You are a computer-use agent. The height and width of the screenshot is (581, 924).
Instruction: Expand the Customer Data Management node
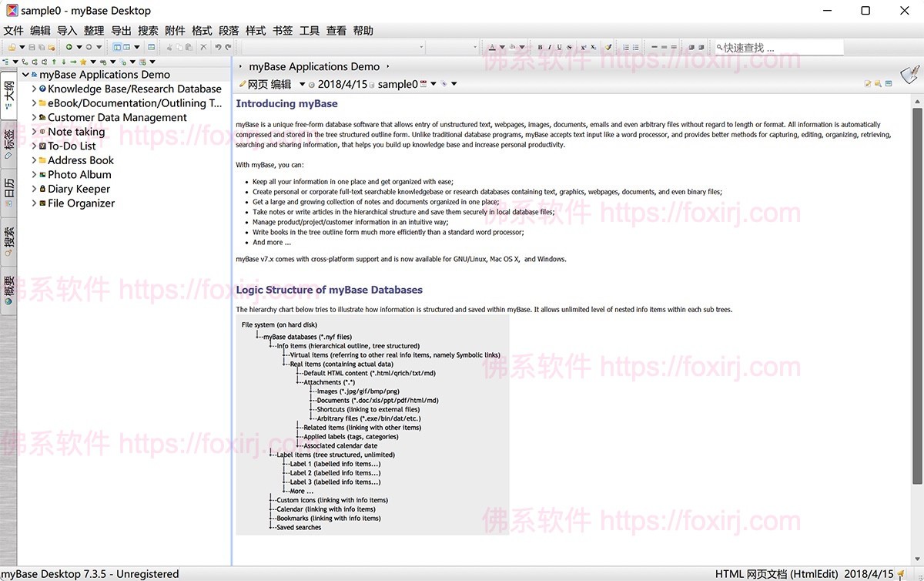point(34,117)
